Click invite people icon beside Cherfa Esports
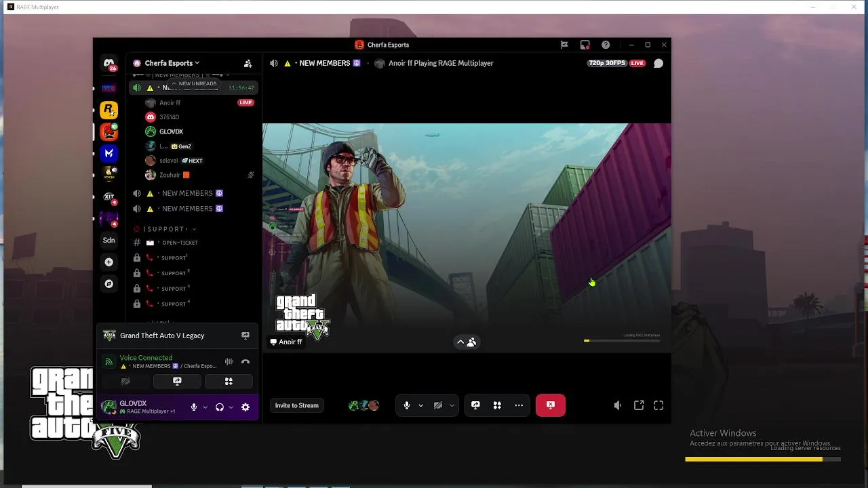 click(248, 63)
